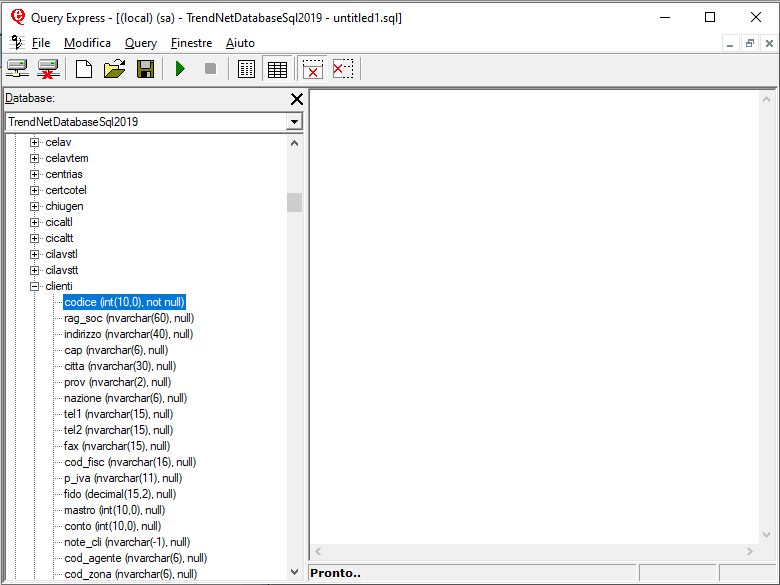Toggle hide results pane icon
Viewport: 780px width, 585px height.
tap(312, 69)
